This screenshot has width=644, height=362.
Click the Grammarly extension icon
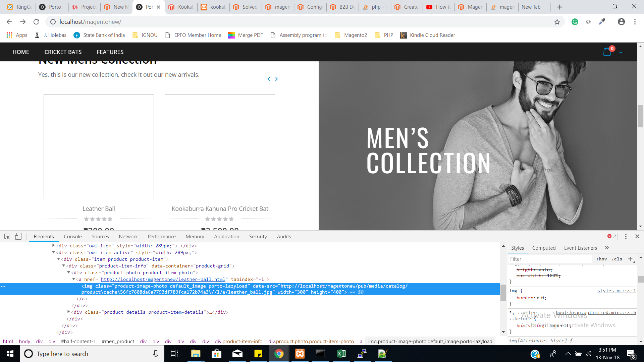tap(575, 21)
